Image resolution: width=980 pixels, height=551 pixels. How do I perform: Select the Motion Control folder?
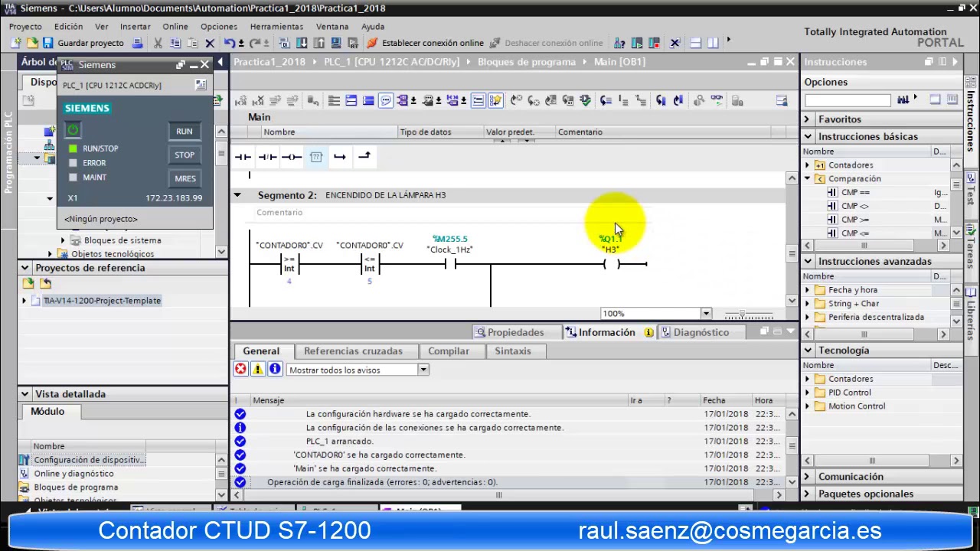pos(856,406)
